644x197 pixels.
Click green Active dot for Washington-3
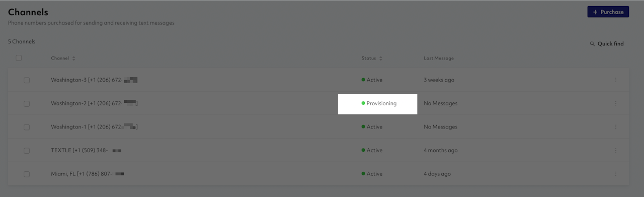click(x=363, y=80)
